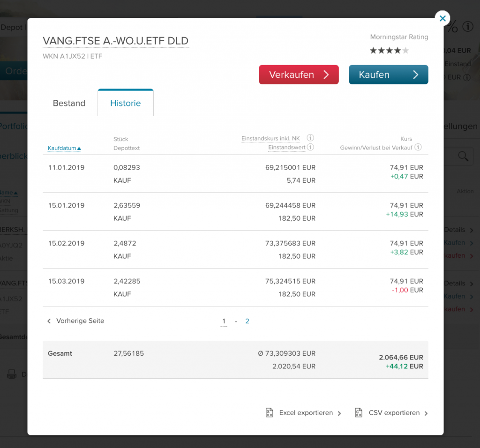Select total market value 2.064,66 EUR
The height and width of the screenshot is (448, 480).
tap(401, 358)
